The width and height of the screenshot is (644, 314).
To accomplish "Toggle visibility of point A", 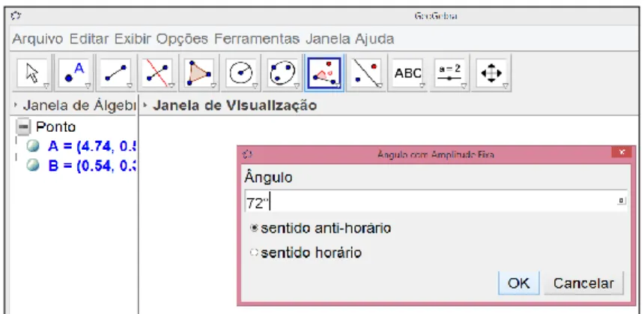I will coord(32,146).
